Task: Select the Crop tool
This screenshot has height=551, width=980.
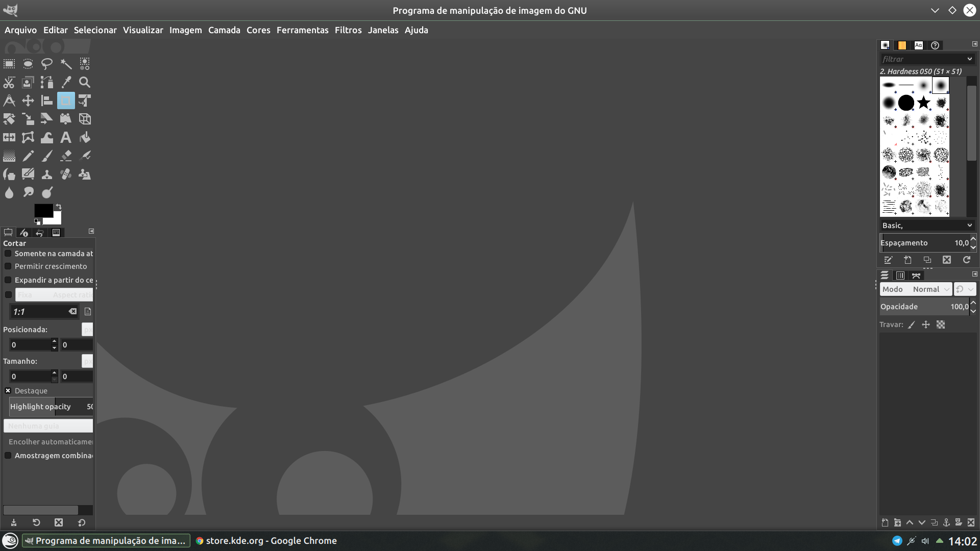Action: coord(66,101)
